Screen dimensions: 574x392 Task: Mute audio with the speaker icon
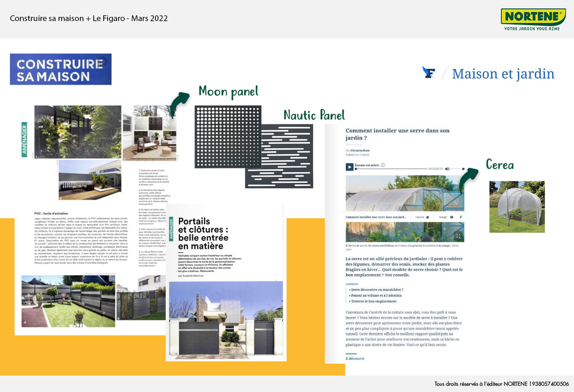[x=447, y=169]
